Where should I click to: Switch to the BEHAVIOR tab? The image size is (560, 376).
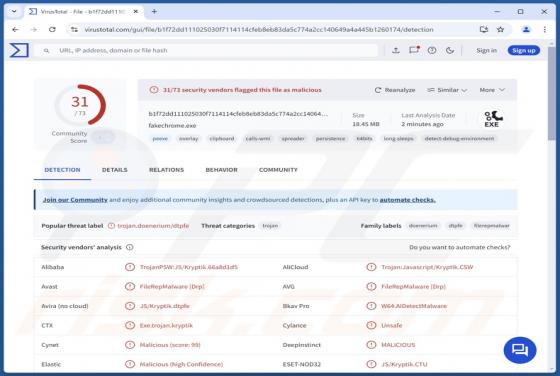pyautogui.click(x=221, y=170)
